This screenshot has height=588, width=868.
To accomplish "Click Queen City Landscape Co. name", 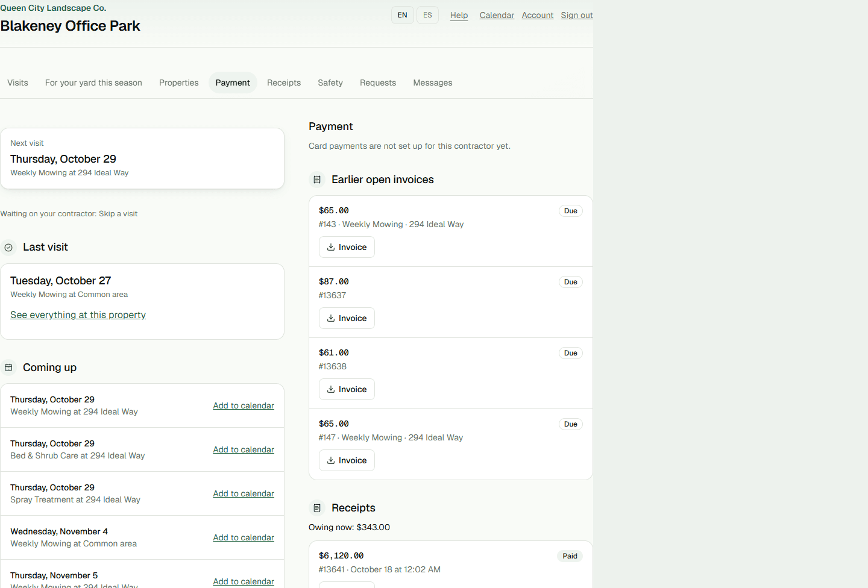I will tap(53, 8).
